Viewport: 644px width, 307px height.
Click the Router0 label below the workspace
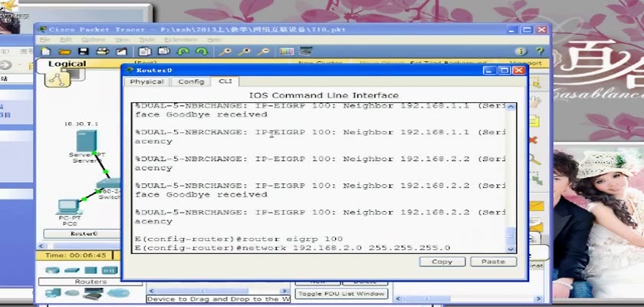84,233
